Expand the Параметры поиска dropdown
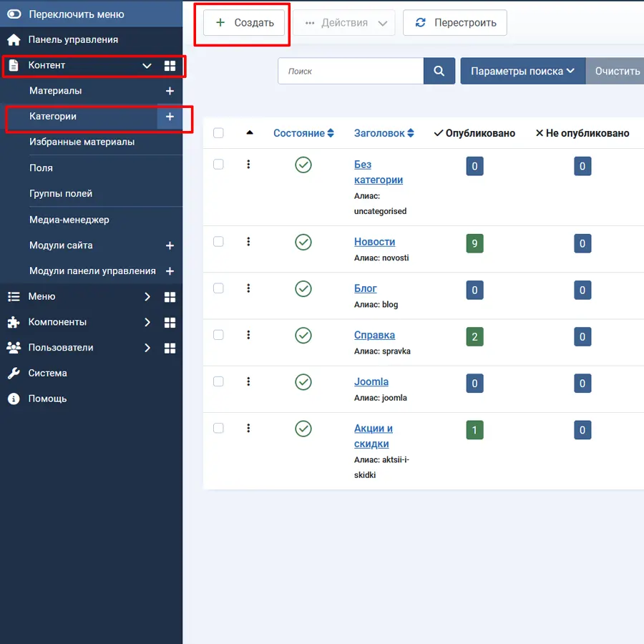 (x=522, y=72)
